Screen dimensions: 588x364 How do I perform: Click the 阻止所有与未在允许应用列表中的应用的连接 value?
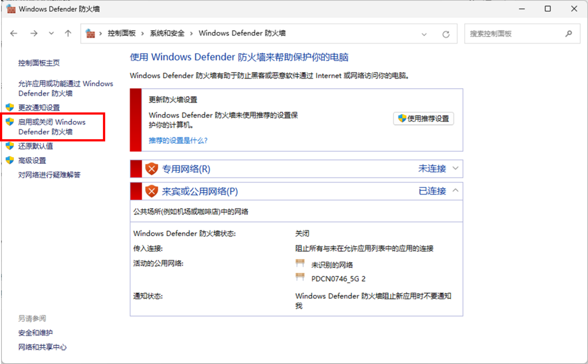(x=364, y=249)
